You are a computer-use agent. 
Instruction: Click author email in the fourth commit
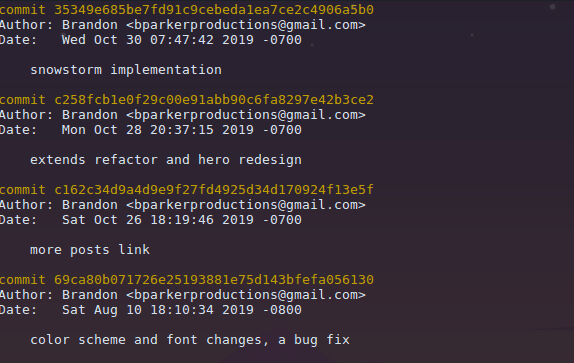[x=246, y=295]
